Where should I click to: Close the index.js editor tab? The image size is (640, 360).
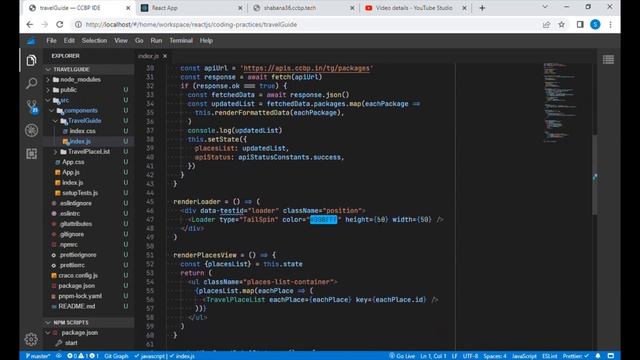pyautogui.click(x=165, y=56)
